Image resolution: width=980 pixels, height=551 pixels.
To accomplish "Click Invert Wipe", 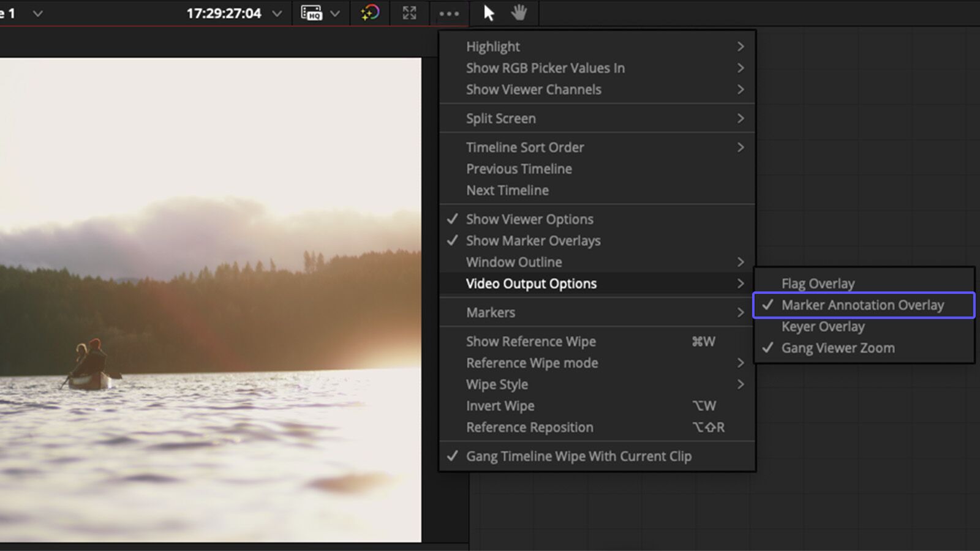I will [x=500, y=405].
